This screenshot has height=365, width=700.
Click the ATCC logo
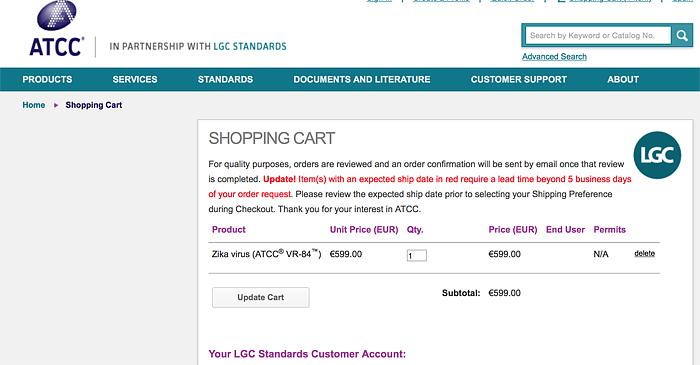click(56, 29)
